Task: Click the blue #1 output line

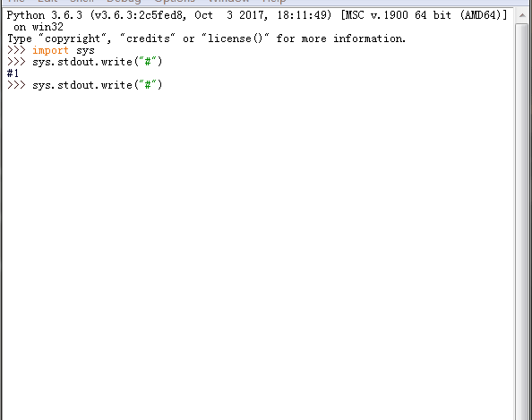Action: point(13,73)
